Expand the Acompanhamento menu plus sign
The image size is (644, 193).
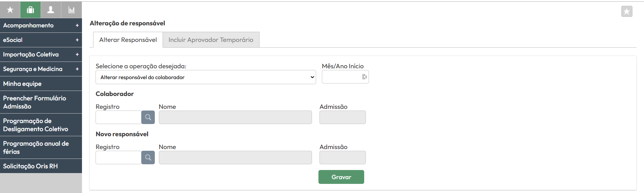(77, 25)
